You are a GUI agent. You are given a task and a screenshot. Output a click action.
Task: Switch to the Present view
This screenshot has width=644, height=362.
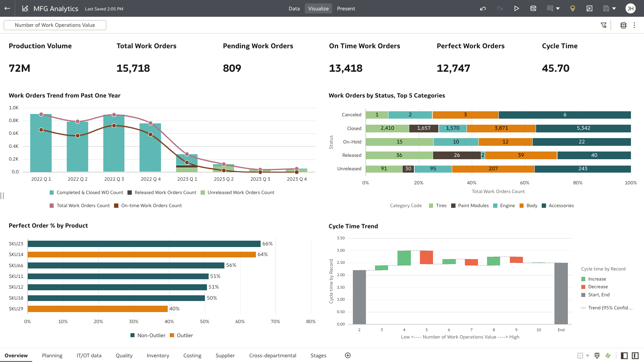[x=346, y=8]
